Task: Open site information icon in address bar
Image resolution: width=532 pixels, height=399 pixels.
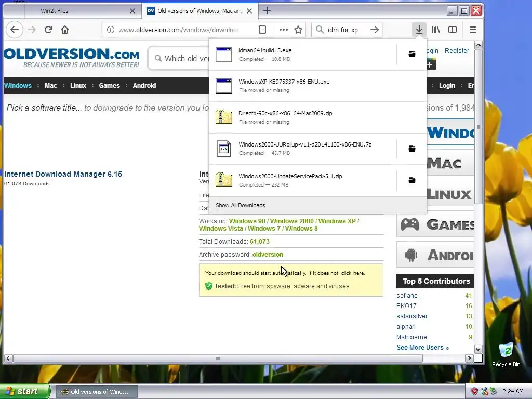Action: pyautogui.click(x=111, y=30)
